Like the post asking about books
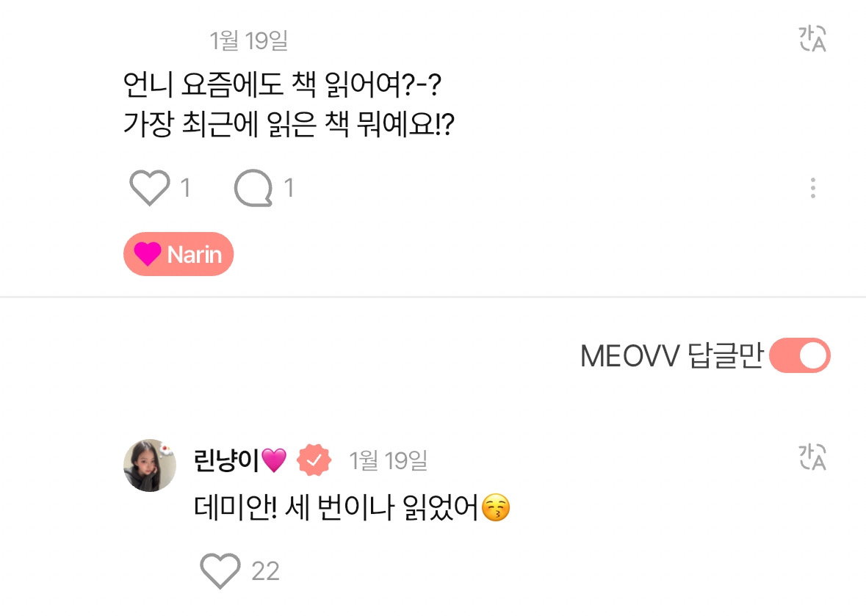 [149, 188]
